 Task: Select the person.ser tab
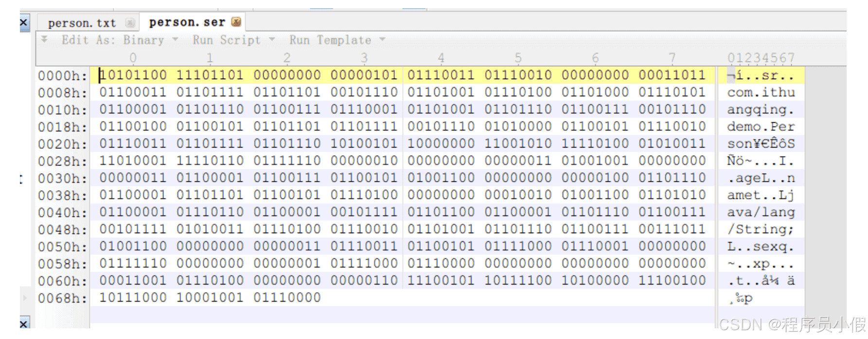click(187, 22)
